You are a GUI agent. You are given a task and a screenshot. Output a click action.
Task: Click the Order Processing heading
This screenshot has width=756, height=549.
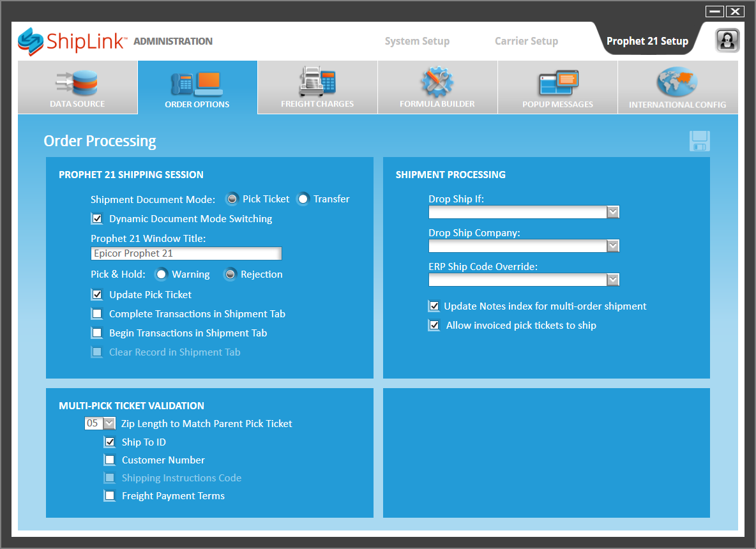click(100, 141)
